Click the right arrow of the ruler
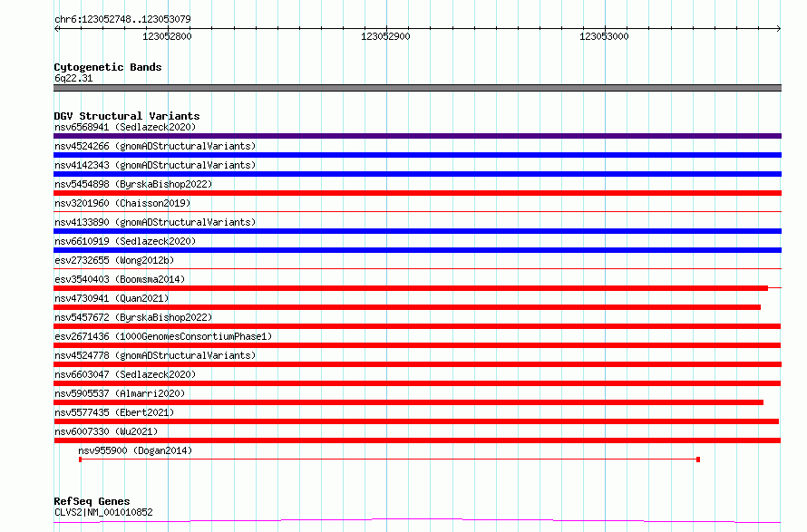Screen dimensions: 807x532 tap(779, 29)
